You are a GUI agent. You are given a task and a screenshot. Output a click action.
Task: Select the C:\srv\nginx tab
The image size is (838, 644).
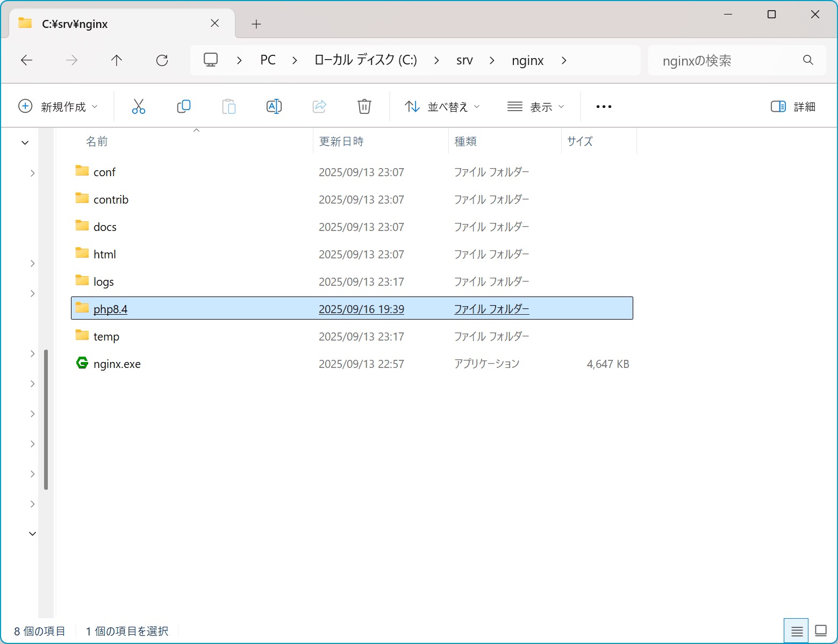pyautogui.click(x=75, y=23)
